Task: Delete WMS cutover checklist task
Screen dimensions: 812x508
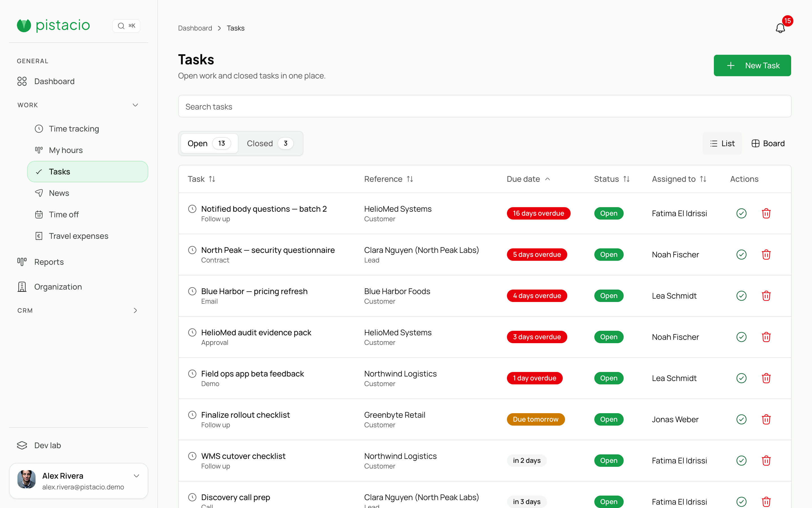Action: tap(766, 461)
